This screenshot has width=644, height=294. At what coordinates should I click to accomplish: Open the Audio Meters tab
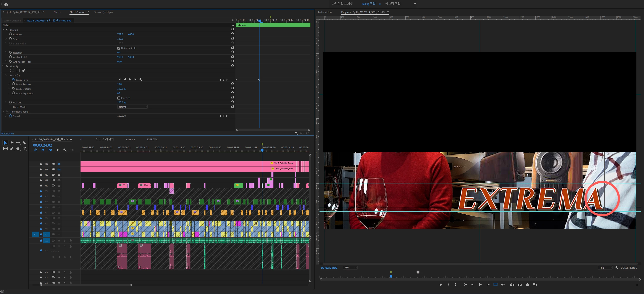pyautogui.click(x=325, y=12)
